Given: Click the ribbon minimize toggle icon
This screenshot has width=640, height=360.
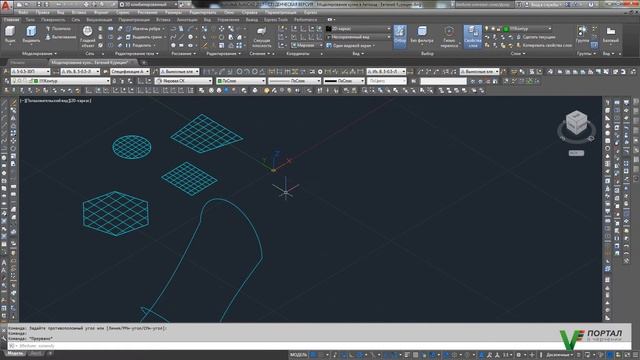Looking at the screenshot, I should pyautogui.click(x=330, y=20).
